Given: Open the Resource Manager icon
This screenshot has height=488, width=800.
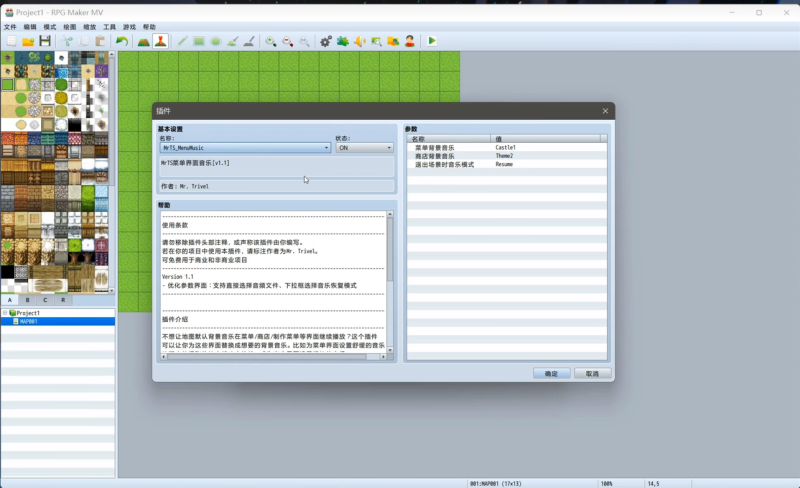Looking at the screenshot, I should [393, 41].
